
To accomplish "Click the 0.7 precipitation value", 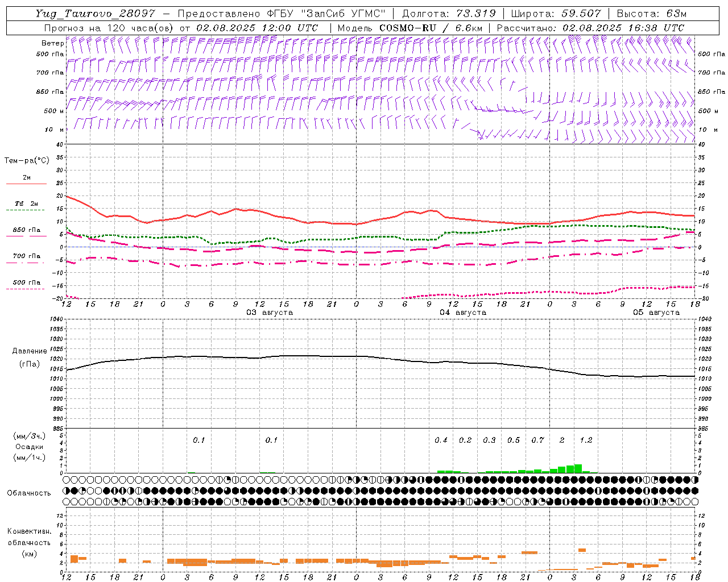I will (537, 440).
